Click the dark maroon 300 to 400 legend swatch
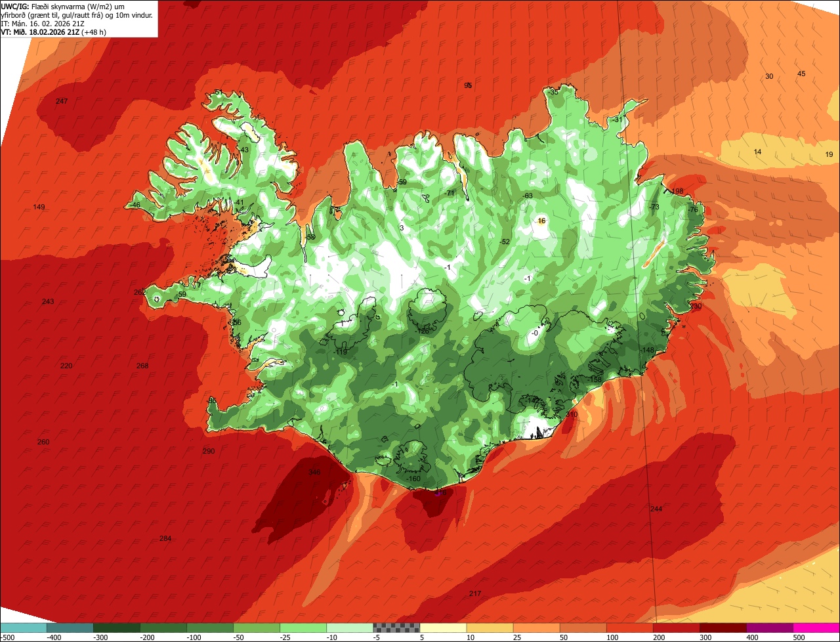The height and width of the screenshot is (642, 840). (x=723, y=628)
